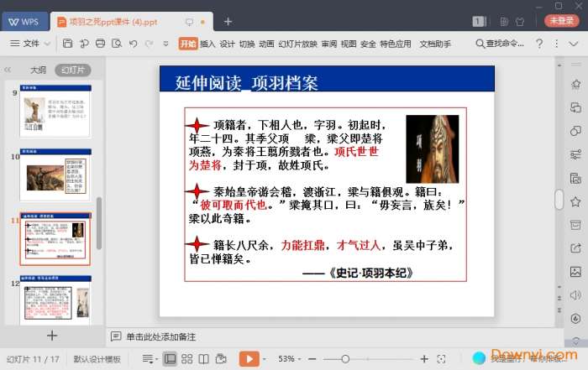This screenshot has height=370, width=588.
Task: Switch to the 大纲 outline view
Action: point(38,70)
